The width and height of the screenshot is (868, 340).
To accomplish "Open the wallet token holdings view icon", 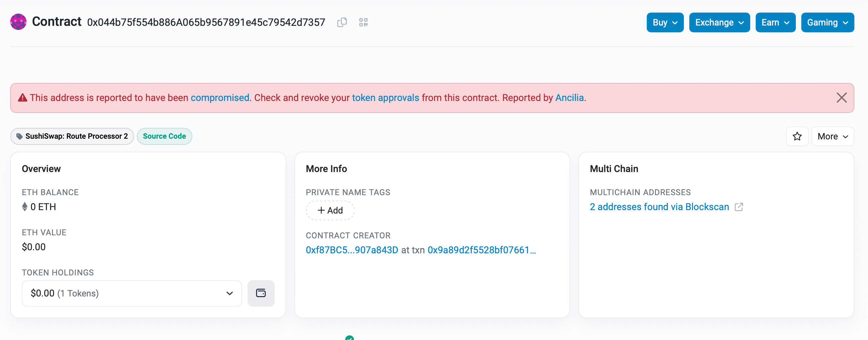I will point(261,293).
